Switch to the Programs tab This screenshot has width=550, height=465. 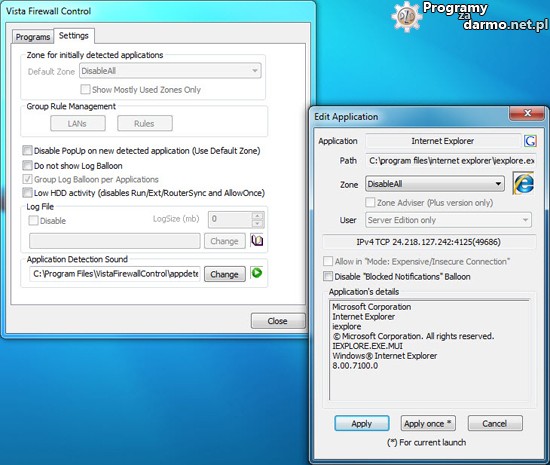pos(33,37)
